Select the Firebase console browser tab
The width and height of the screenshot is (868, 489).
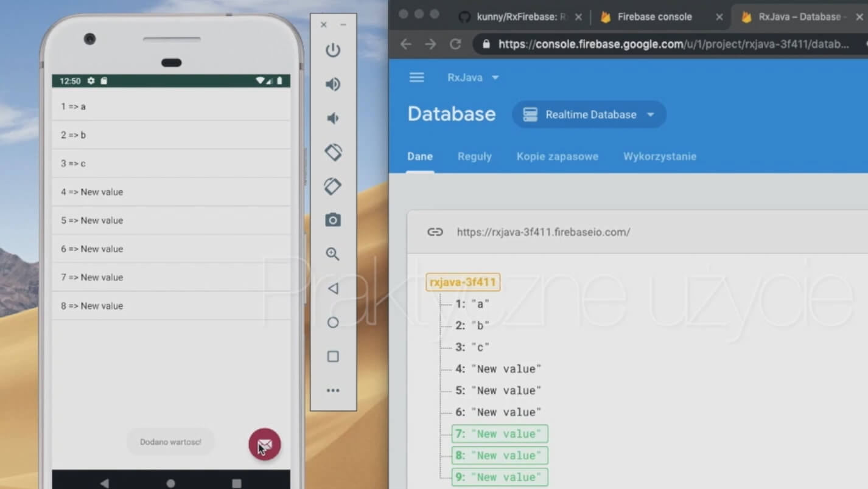pos(654,17)
